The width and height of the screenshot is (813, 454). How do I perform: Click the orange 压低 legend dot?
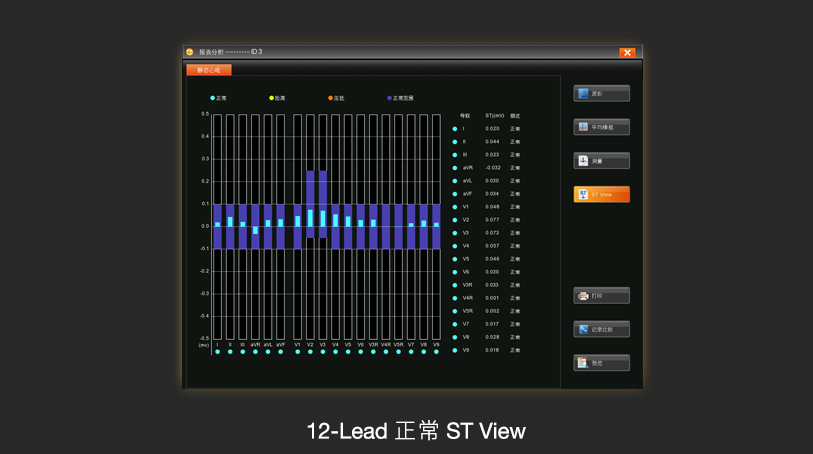coord(331,98)
